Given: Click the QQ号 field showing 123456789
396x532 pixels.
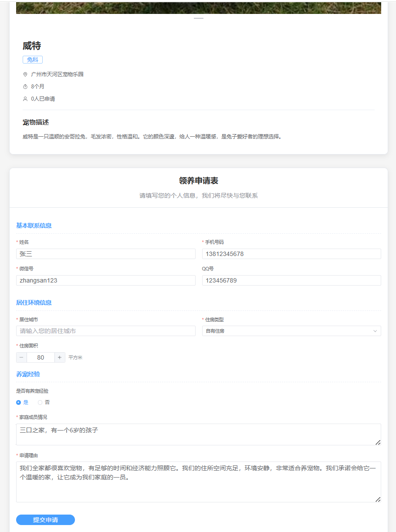Looking at the screenshot, I should [x=291, y=280].
